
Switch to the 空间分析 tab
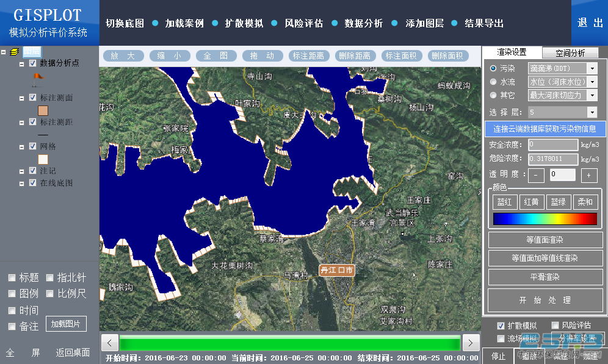point(570,52)
